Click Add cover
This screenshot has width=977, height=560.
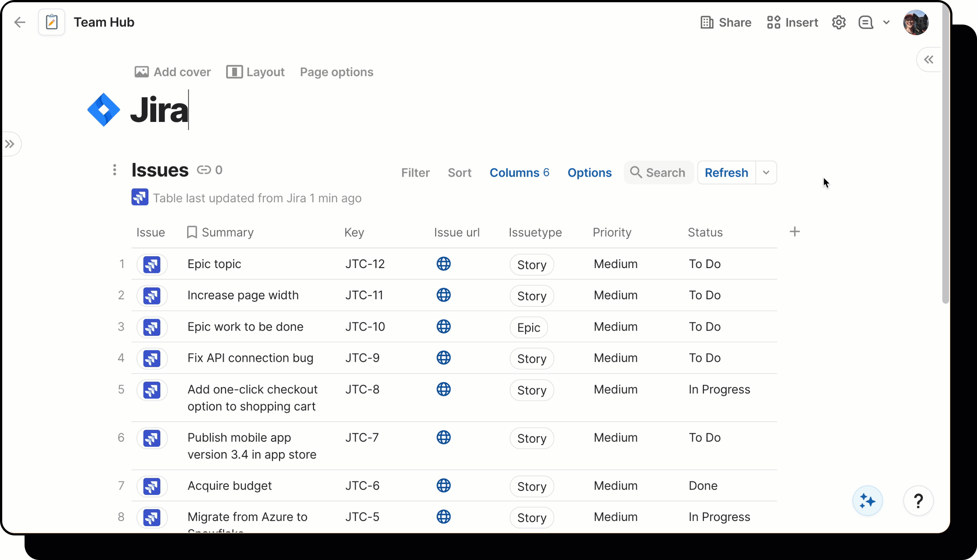pos(172,72)
